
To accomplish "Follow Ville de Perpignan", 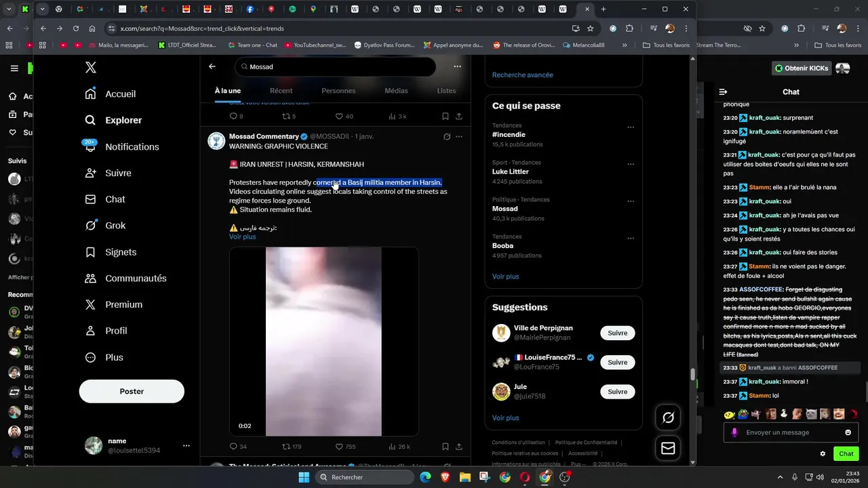I will pos(618,333).
